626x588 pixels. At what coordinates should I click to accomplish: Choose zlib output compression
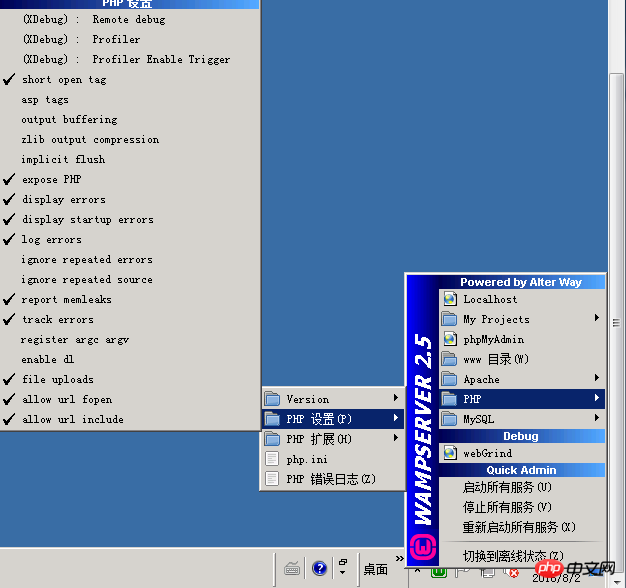point(130,139)
